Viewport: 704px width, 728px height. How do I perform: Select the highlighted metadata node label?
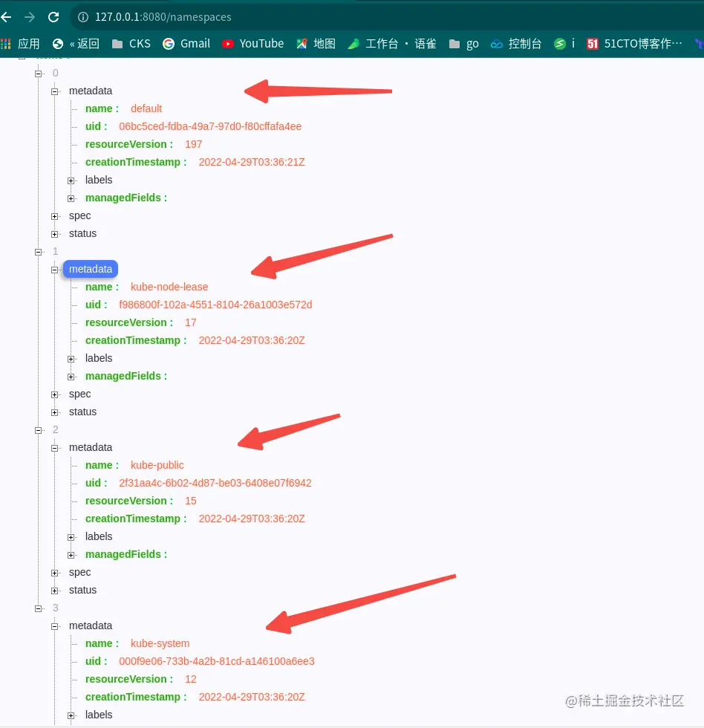pyautogui.click(x=91, y=269)
